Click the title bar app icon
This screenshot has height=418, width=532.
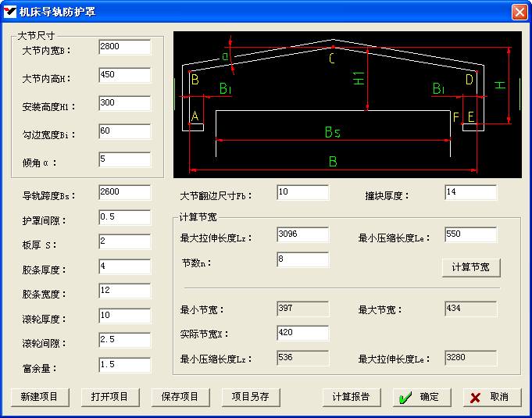pos(11,13)
